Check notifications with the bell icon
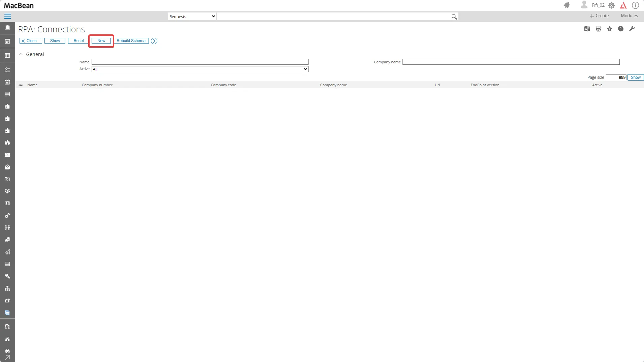The height and width of the screenshot is (362, 644). 567,5
